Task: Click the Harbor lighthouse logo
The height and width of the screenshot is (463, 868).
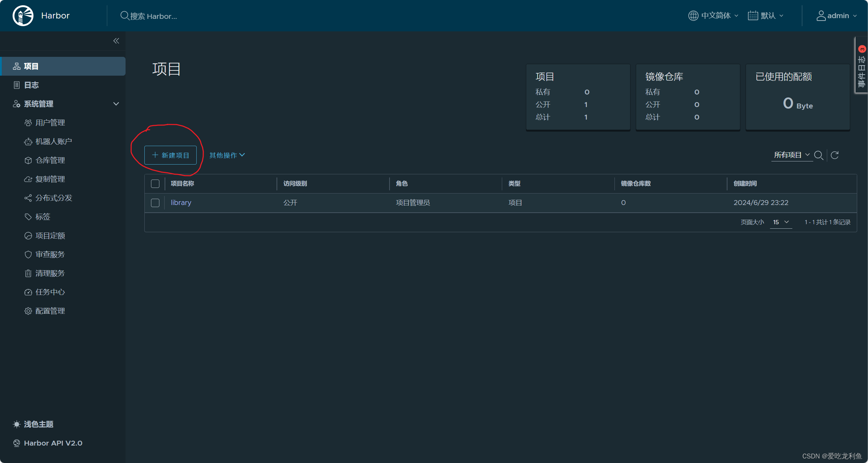Action: click(x=23, y=16)
